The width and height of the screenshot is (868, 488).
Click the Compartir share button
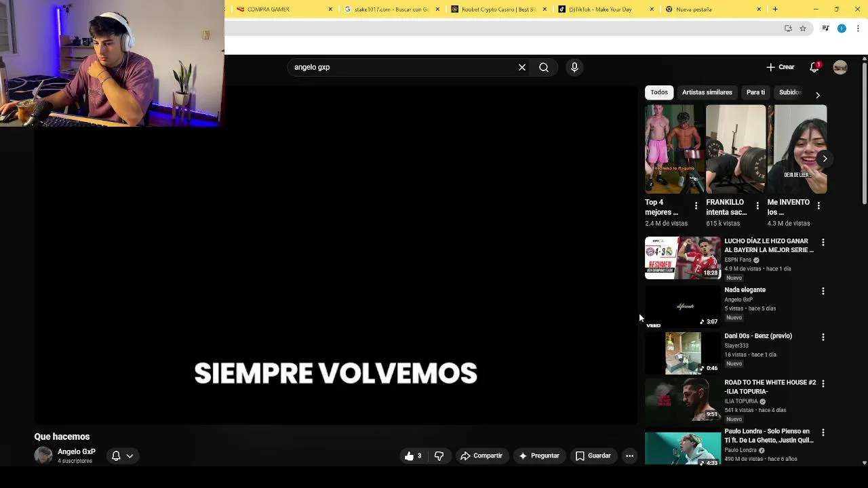click(x=481, y=456)
